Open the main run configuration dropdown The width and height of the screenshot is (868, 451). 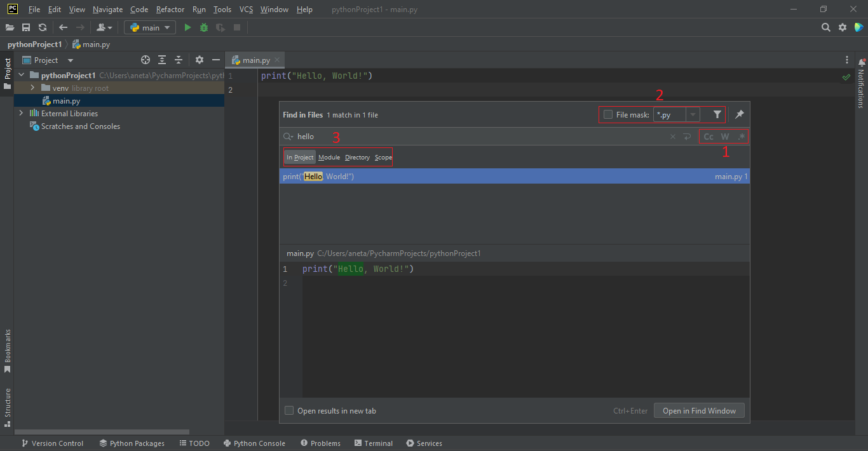(x=150, y=27)
